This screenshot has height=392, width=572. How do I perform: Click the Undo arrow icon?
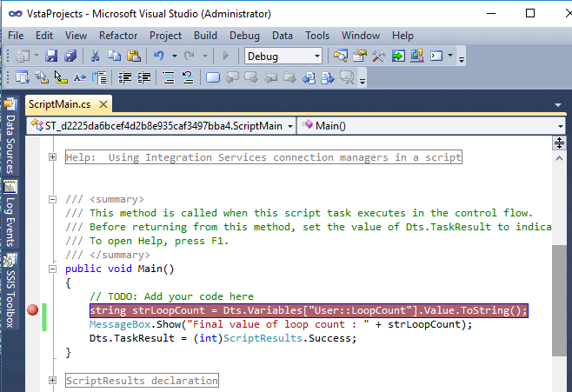coord(160,56)
